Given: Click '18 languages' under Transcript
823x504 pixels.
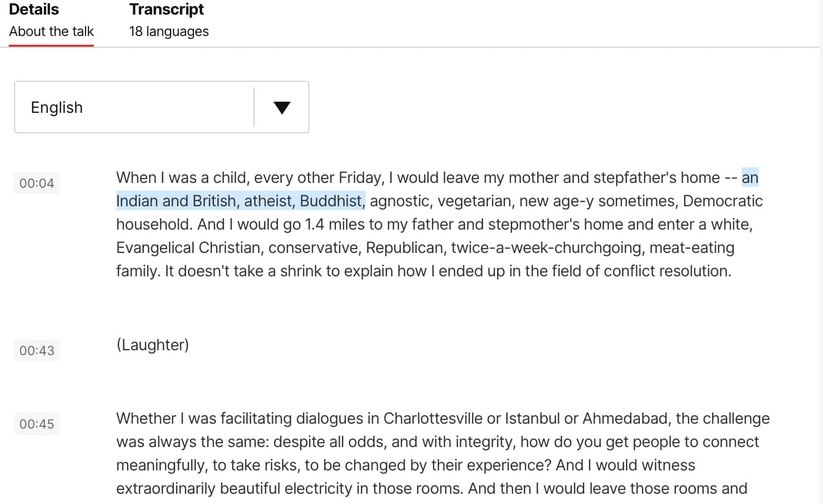Looking at the screenshot, I should tap(168, 31).
